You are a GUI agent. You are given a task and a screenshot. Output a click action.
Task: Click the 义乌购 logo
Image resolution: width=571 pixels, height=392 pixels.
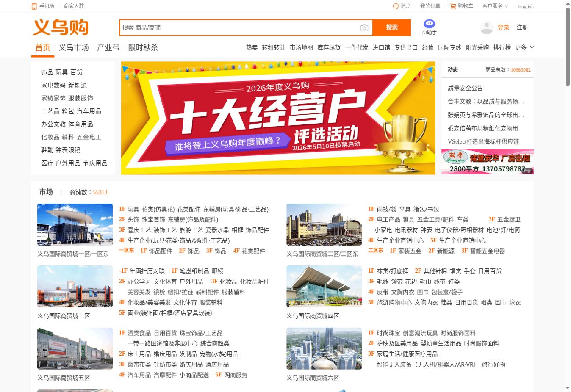click(x=61, y=28)
